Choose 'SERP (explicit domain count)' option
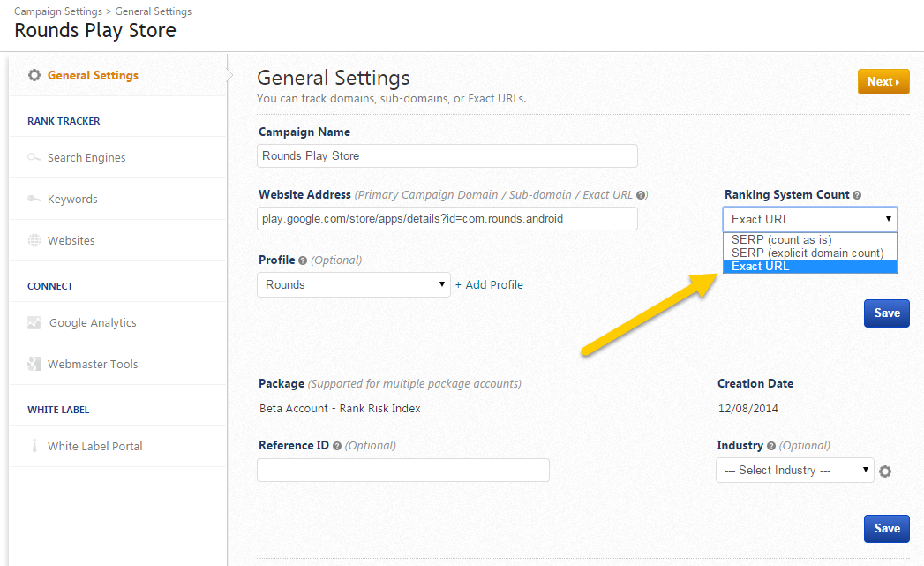Image resolution: width=924 pixels, height=566 pixels. point(808,253)
